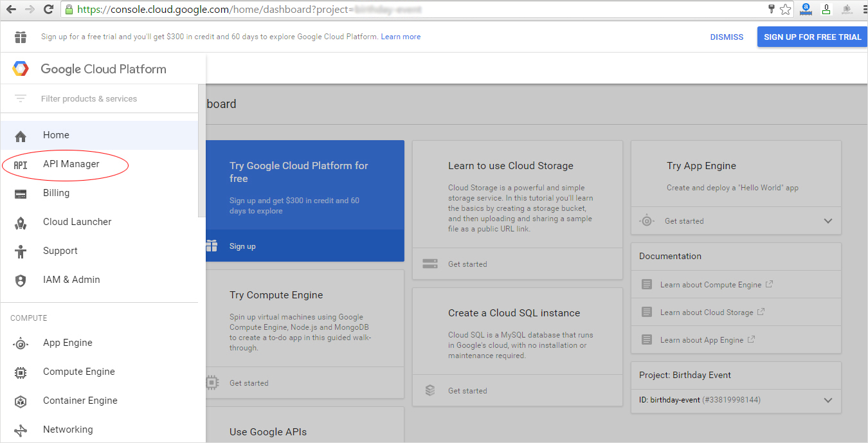Click the key icon in the address bar

coord(772,9)
